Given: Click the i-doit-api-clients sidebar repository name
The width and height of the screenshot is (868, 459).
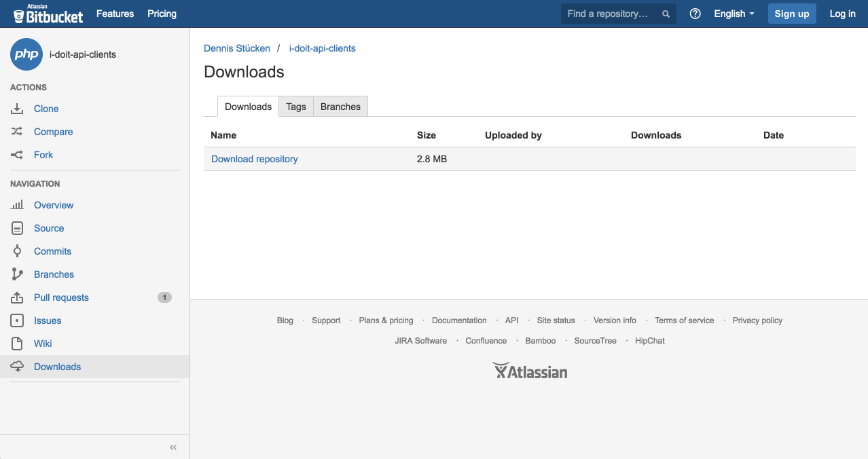Looking at the screenshot, I should click(83, 54).
